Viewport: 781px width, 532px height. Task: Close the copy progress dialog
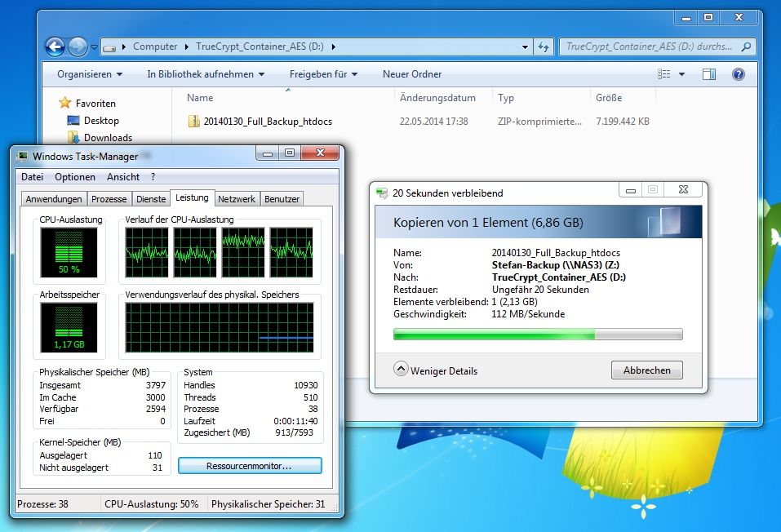tap(683, 190)
